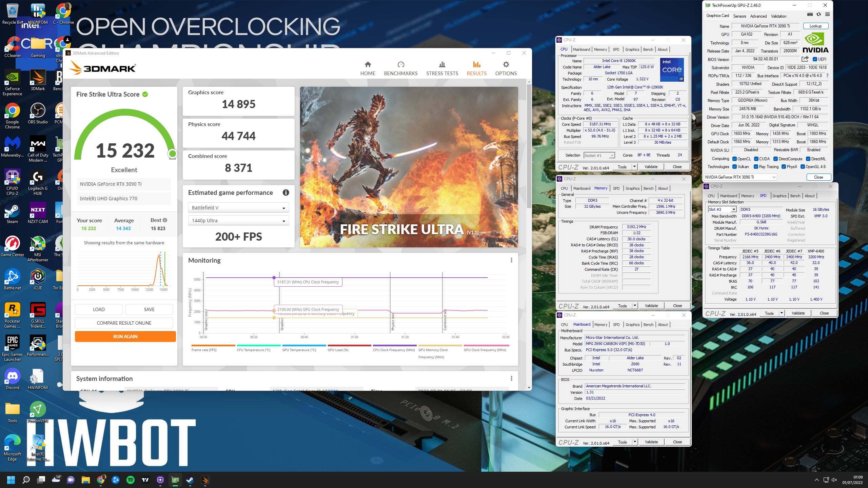Open Tools dropdown arrow in CPU-Z Memory window

pos(634,306)
